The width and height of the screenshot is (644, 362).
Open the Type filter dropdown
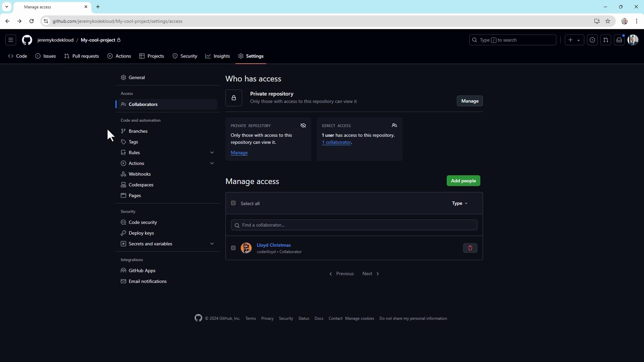[460, 203]
